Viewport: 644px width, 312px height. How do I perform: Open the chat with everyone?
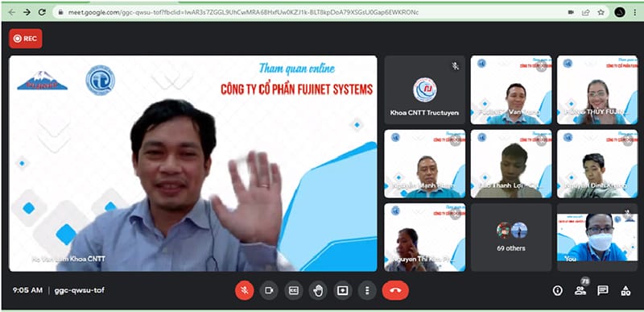click(603, 290)
